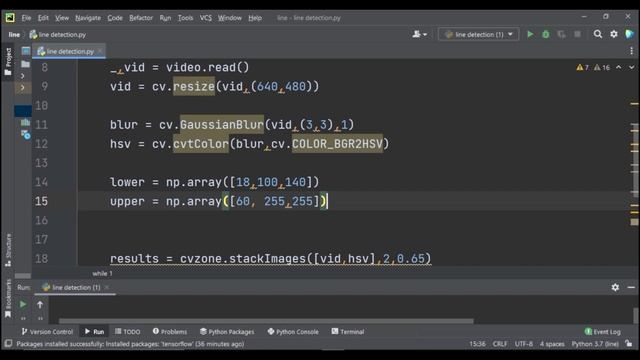The height and width of the screenshot is (360, 640).
Task: Toggle the Bookmarks tool window
Action: 8,298
